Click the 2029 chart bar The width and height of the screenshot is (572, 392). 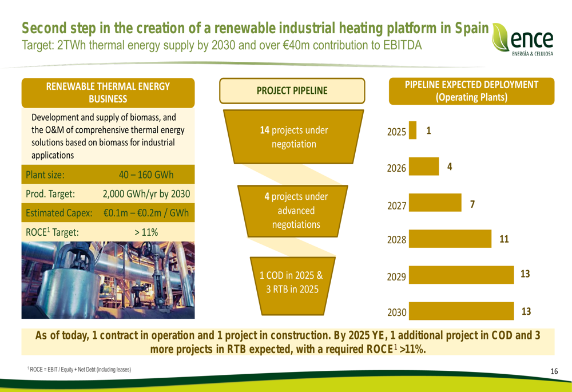[462, 275]
